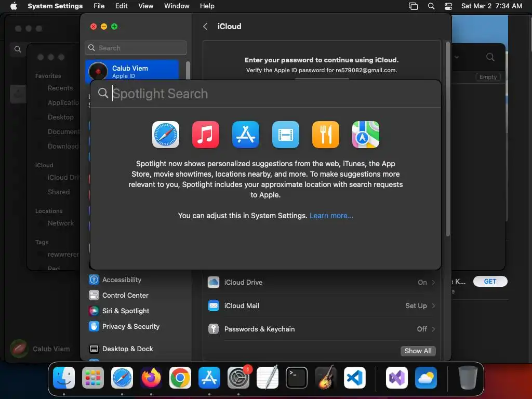Expand the iCloud Mail Set Up chevron
This screenshot has width=532, height=399.
[433, 305]
